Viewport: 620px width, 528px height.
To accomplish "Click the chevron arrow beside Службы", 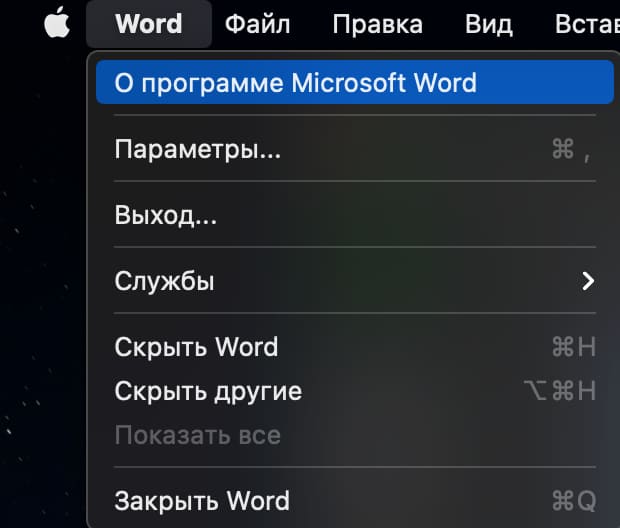I will 588,281.
